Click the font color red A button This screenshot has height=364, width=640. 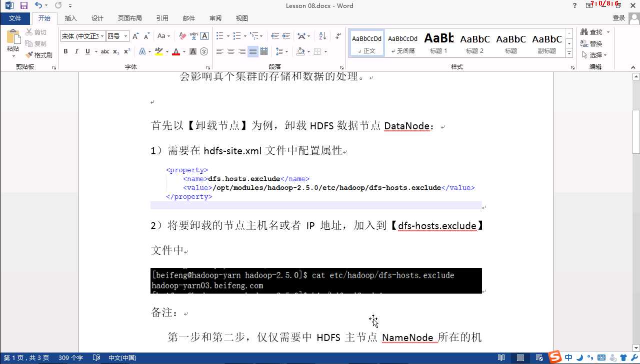point(175,51)
